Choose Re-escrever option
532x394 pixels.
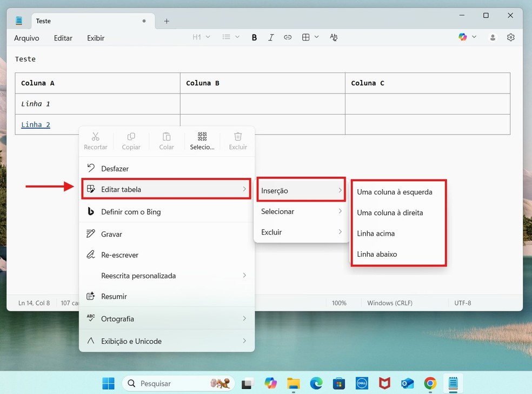coord(167,255)
